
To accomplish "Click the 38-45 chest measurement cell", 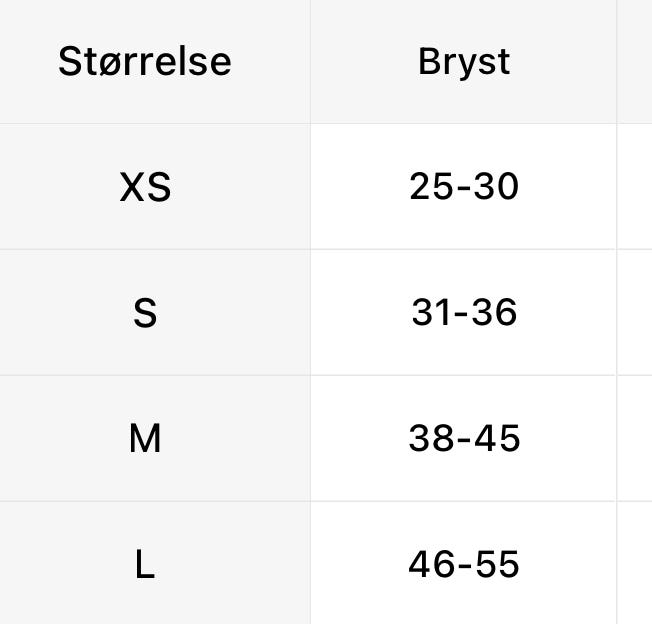I will click(464, 439).
